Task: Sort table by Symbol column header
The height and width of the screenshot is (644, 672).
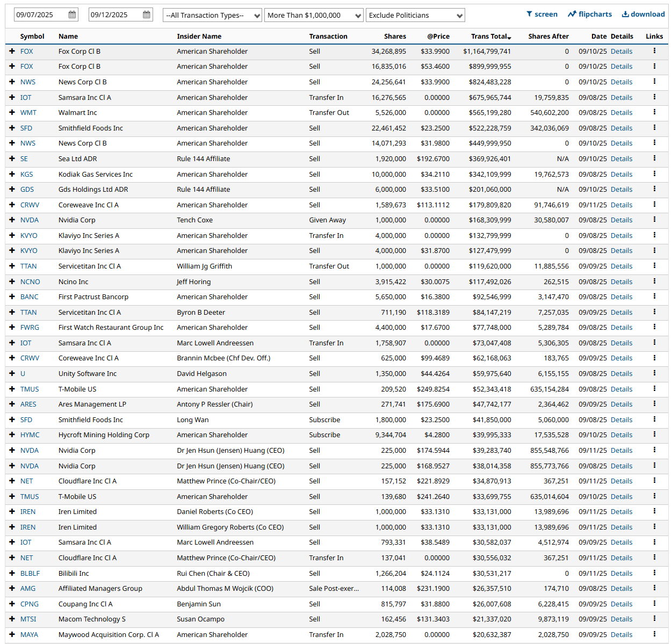Action: [x=32, y=36]
